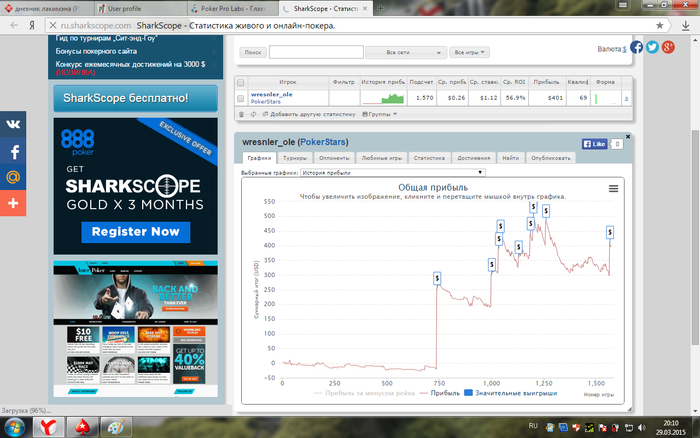
Task: Open a new browser tab
Action: coord(380,8)
